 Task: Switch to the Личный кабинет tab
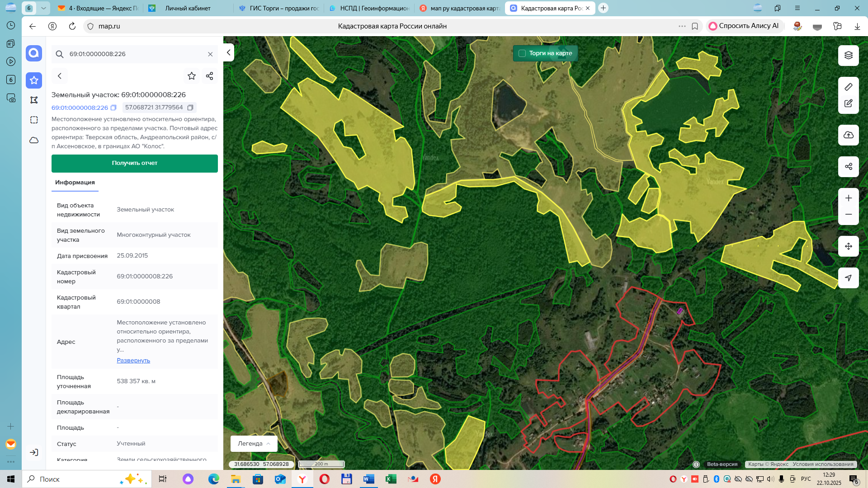point(188,8)
